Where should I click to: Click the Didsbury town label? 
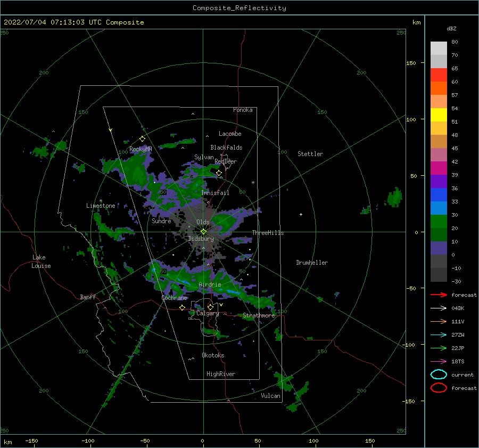201,239
